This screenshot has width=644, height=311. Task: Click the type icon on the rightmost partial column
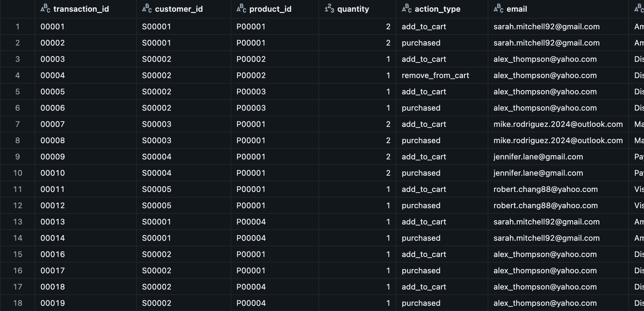tap(637, 9)
